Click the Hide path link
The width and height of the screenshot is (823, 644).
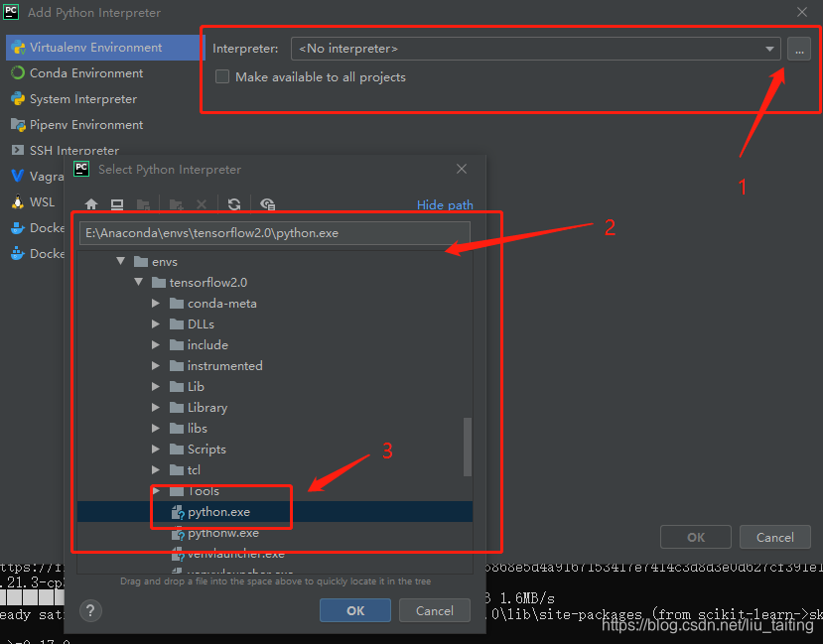click(445, 204)
